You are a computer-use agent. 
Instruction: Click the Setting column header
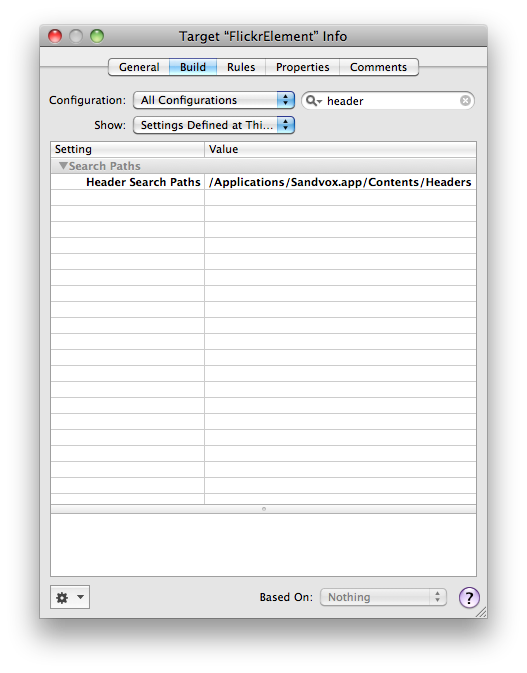click(127, 149)
